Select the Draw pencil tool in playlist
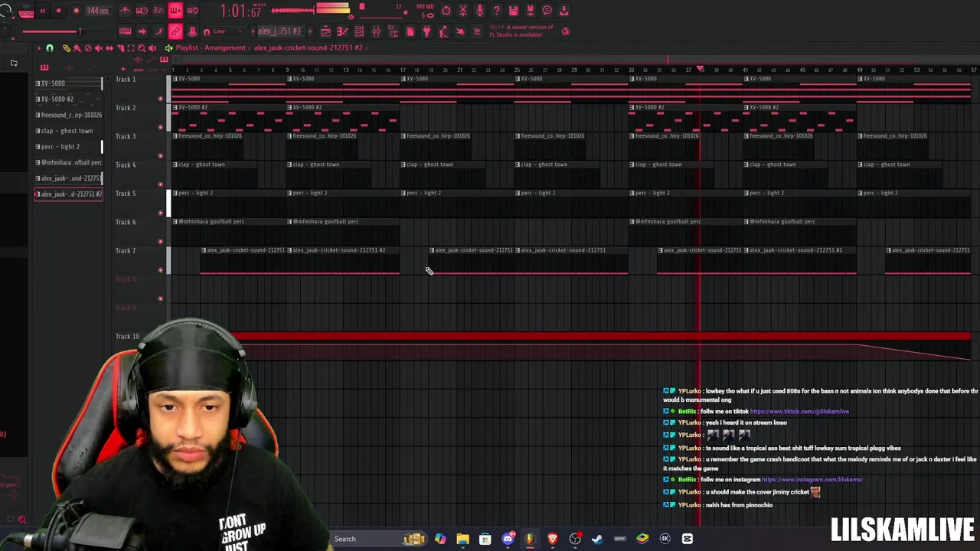 (x=66, y=48)
